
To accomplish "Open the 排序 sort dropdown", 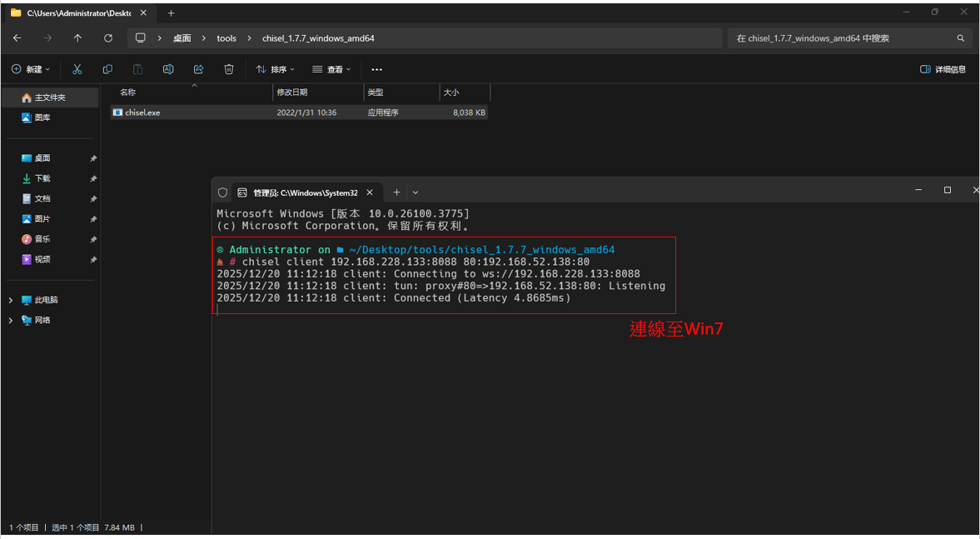I will click(276, 69).
